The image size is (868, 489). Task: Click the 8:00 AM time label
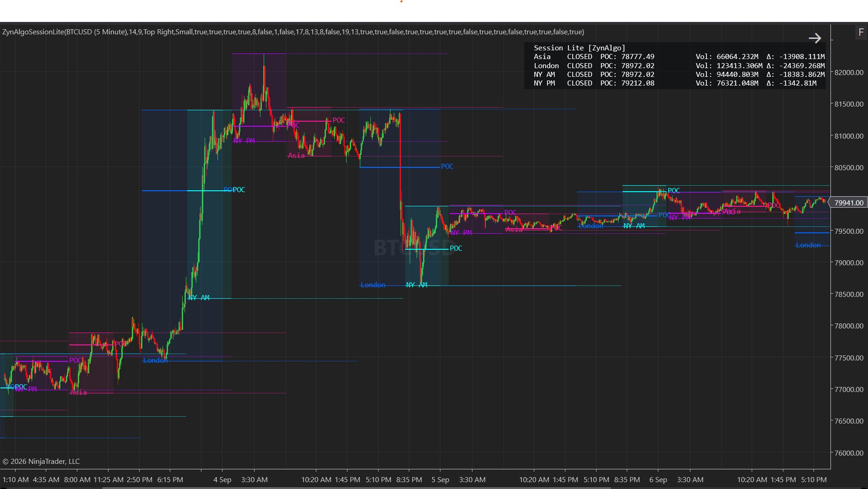click(77, 480)
